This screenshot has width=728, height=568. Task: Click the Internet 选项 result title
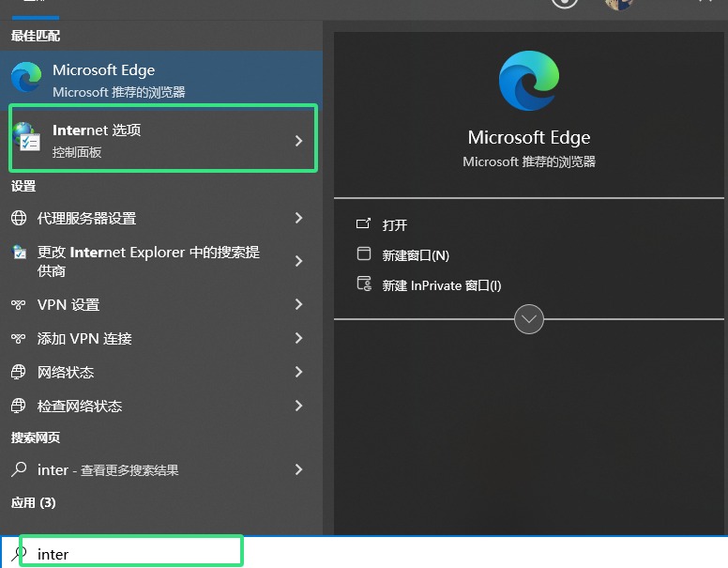click(97, 130)
